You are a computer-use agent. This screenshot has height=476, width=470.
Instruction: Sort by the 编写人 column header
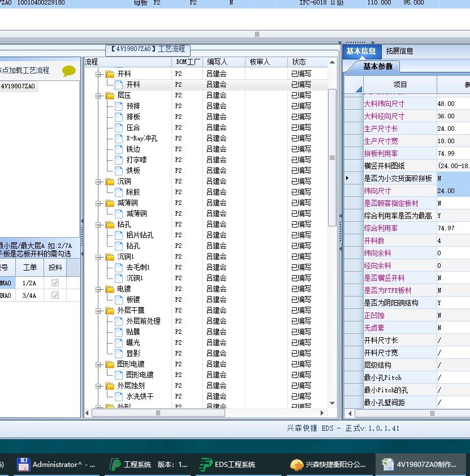[x=223, y=62]
